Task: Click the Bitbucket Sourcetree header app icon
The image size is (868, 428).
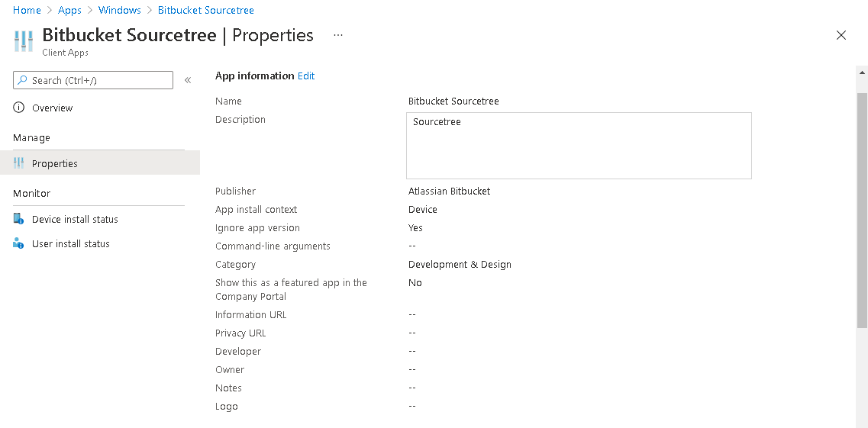Action: tap(24, 40)
